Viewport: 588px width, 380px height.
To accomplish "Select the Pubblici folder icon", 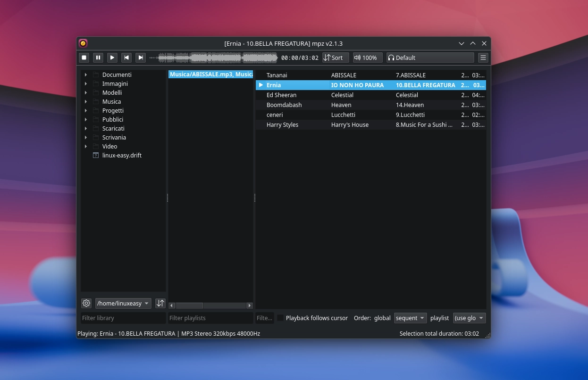I will tap(96, 119).
